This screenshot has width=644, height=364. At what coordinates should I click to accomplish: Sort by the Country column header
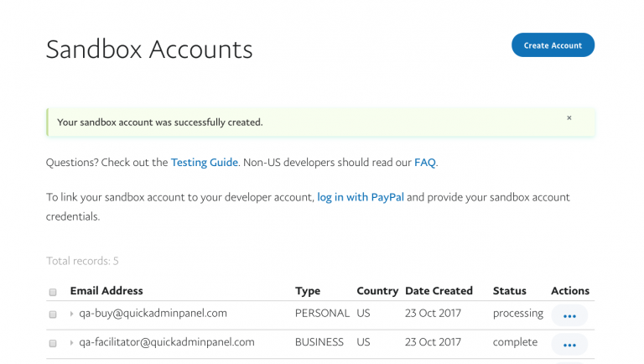[x=377, y=291]
